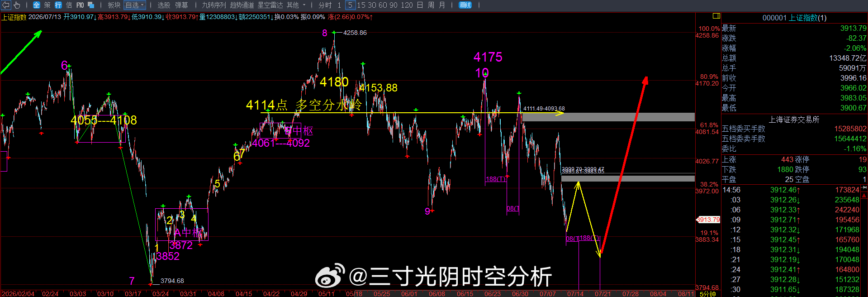Apply the 星空雷达 indicator
Screen dimensions: 868x297
pyautogui.click(x=270, y=5)
